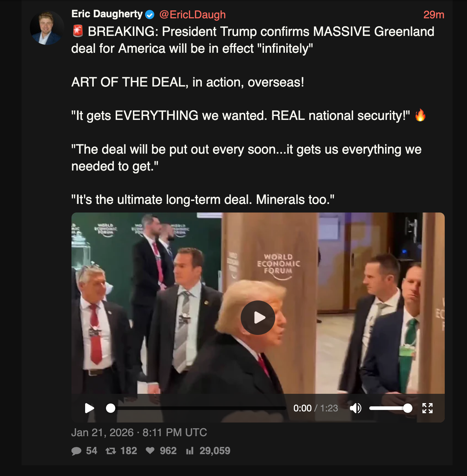Mute the video using the speaker icon
Image resolution: width=467 pixels, height=476 pixels.
click(356, 408)
